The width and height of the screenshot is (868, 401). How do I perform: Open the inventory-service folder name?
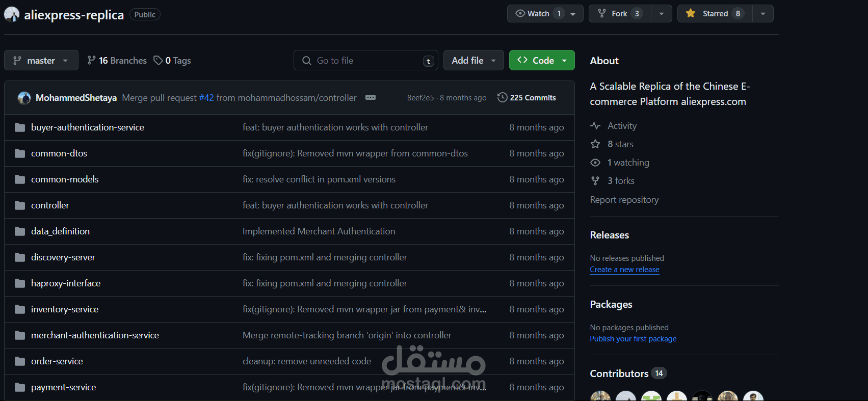[x=65, y=309]
